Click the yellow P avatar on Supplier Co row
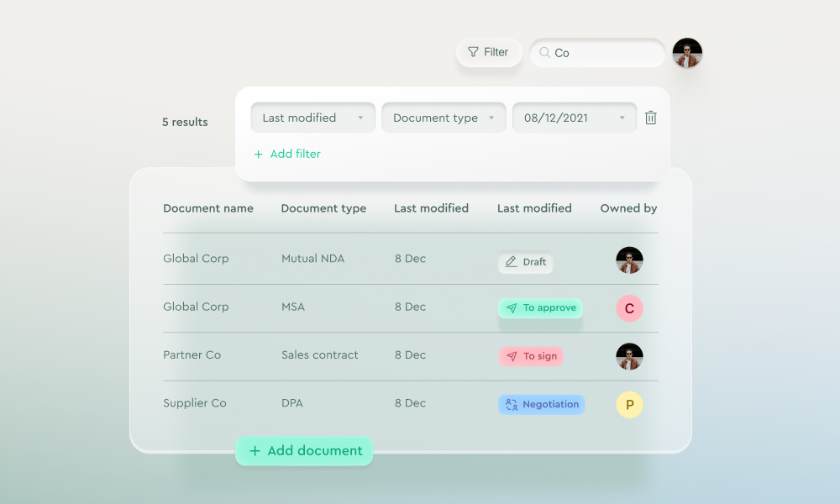 pyautogui.click(x=629, y=404)
